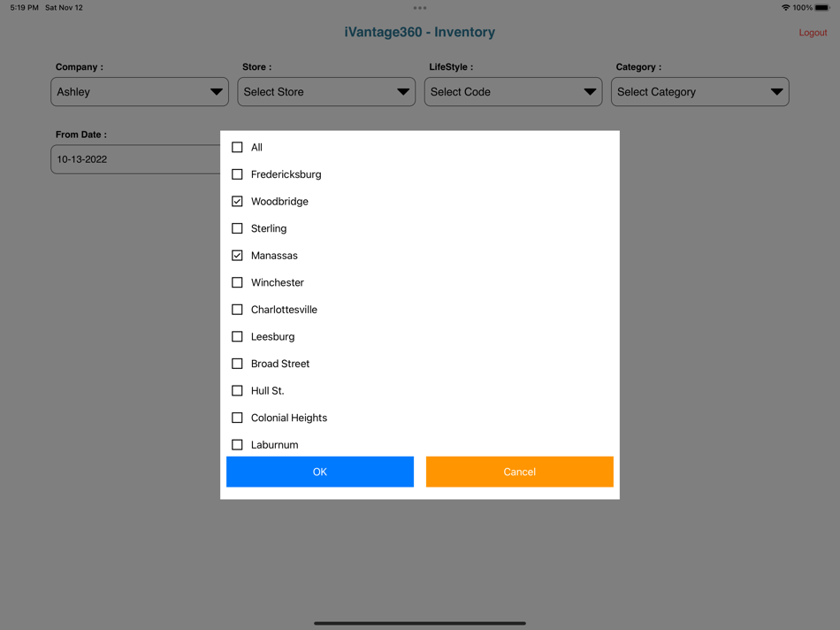
Task: Click the Logout link
Action: [813, 32]
